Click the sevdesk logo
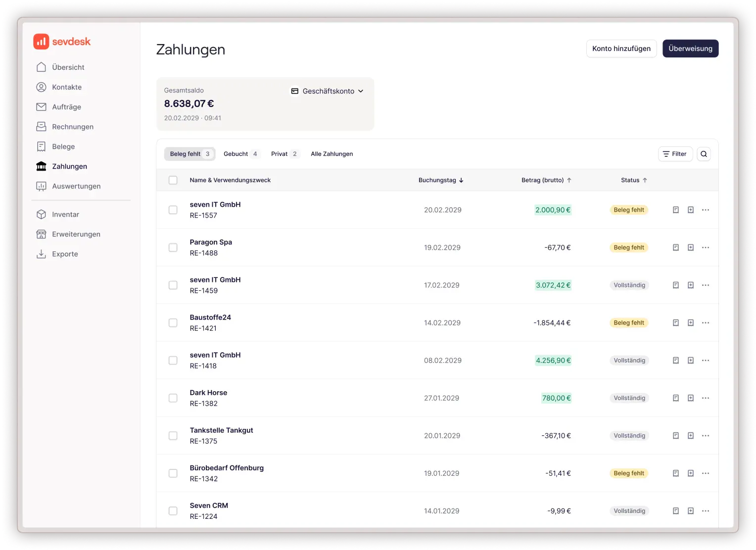This screenshot has height=550, width=756. 62,42
